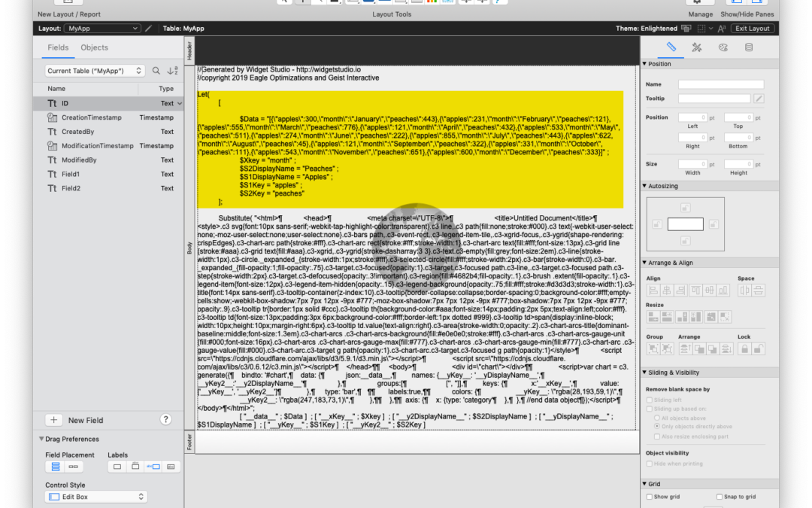
Task: Toggle Sliding up based on checkbox
Action: point(650,409)
